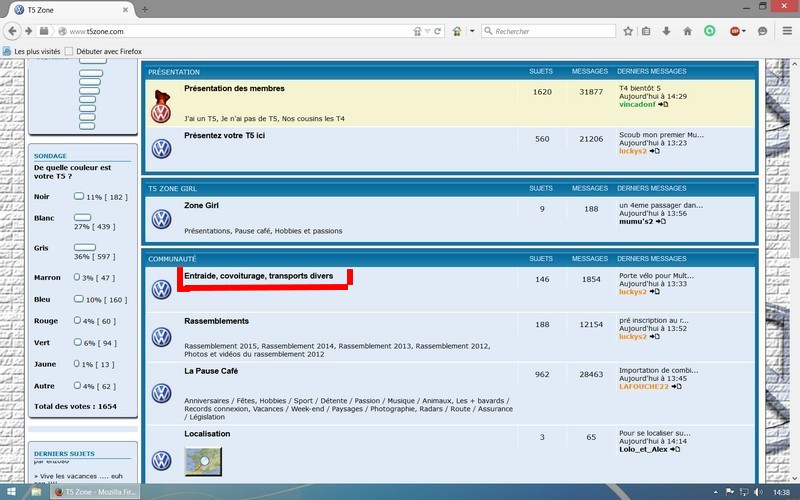Click the Localisation map thumbnail
Screen dimensions: 800x500
pyautogui.click(x=203, y=462)
